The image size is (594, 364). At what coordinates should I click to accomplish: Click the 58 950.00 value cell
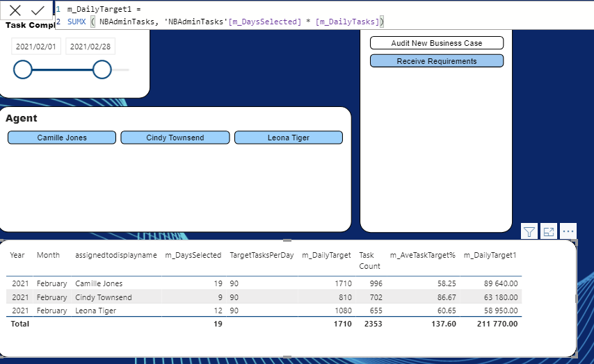pos(500,311)
